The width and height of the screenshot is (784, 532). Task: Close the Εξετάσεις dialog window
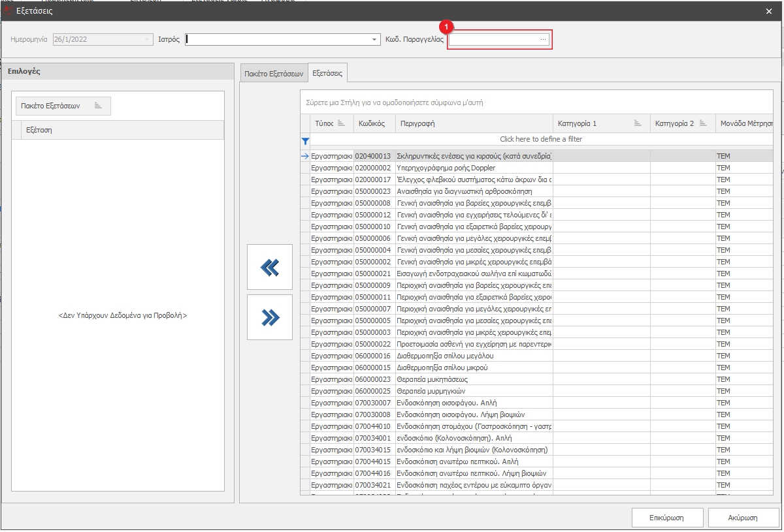768,11
